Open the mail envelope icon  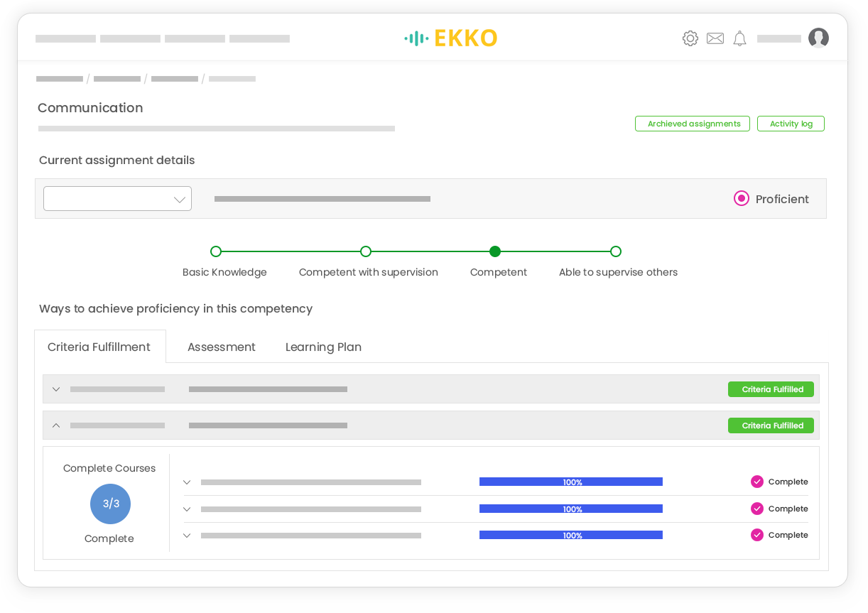tap(715, 38)
